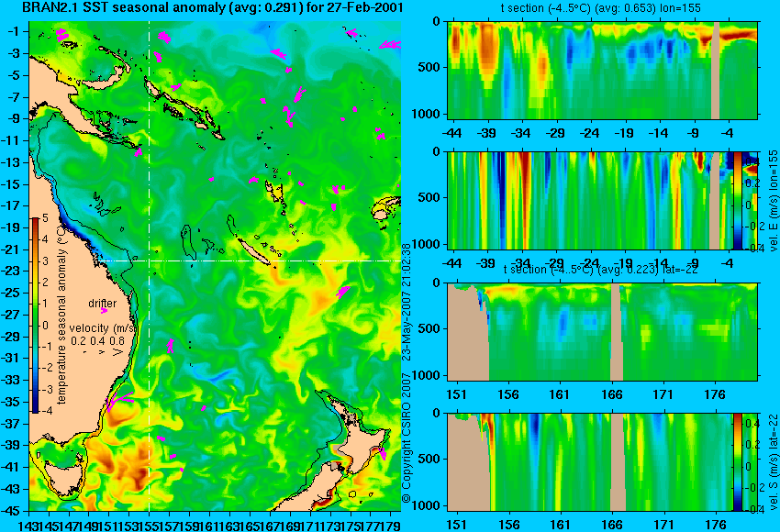Viewport: 780px width, 532px height.
Task: Click the '0.2 0.4 0.8' velocity scale values
Action: 98,341
